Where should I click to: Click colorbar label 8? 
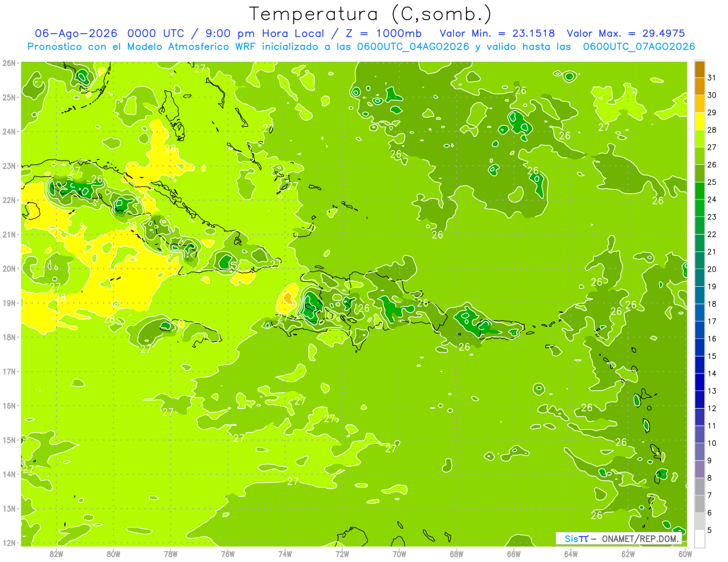click(x=710, y=478)
